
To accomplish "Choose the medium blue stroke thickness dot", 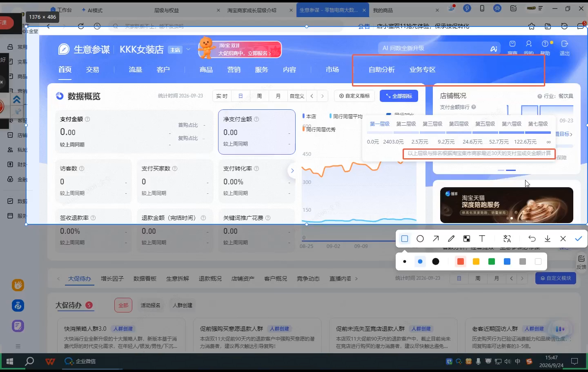I will click(x=420, y=261).
